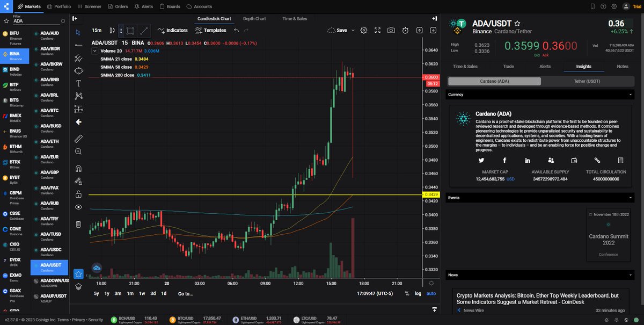644x325 pixels.
Task: Collapse the News section
Action: [x=630, y=275]
